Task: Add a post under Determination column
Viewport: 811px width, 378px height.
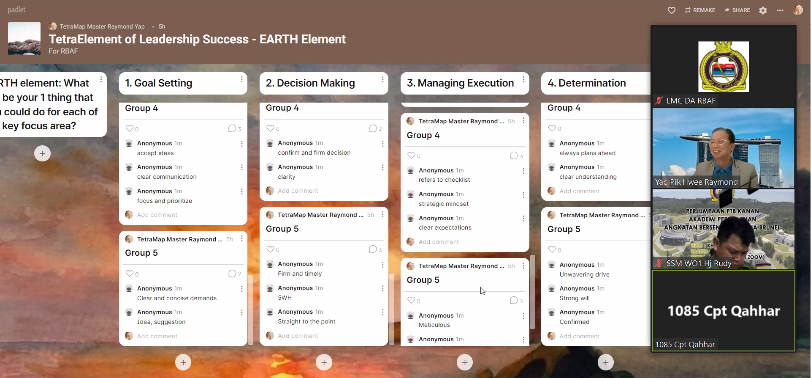Action: 606,362
